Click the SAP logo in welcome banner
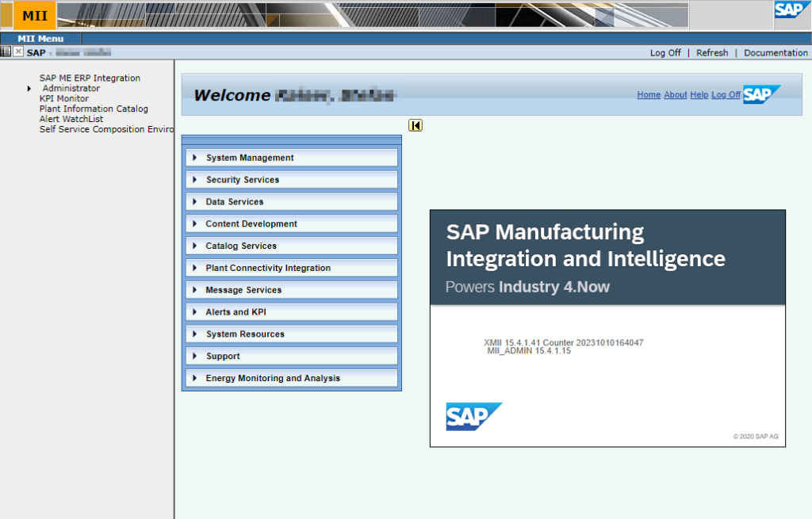This screenshot has width=812, height=519. point(760,94)
